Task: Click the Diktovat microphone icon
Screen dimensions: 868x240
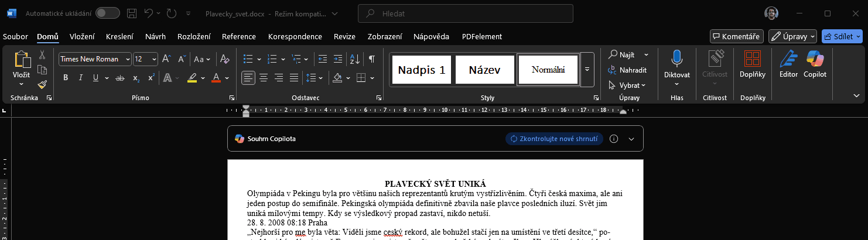Action: click(676, 59)
